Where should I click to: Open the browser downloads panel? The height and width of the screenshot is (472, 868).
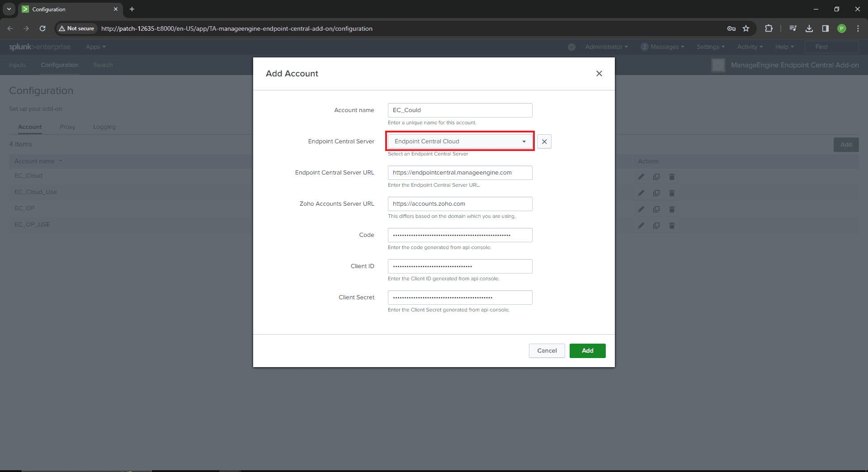(x=809, y=28)
